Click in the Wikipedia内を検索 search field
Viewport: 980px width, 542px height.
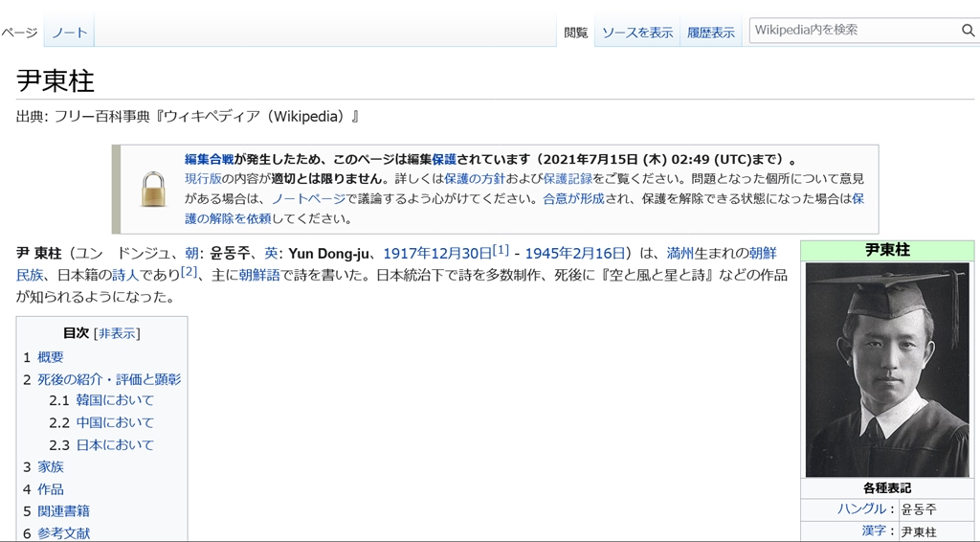coord(854,31)
